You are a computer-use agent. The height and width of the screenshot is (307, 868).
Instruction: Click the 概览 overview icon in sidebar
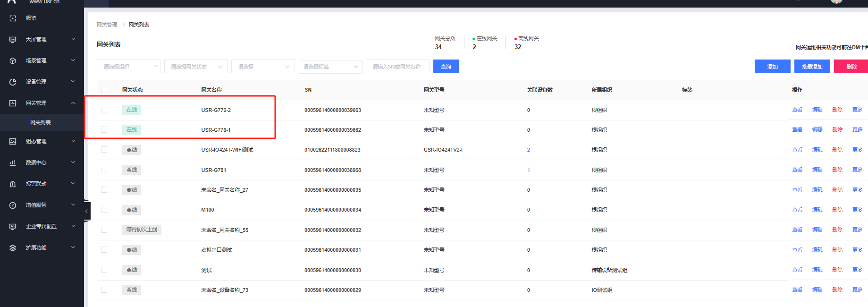point(13,18)
